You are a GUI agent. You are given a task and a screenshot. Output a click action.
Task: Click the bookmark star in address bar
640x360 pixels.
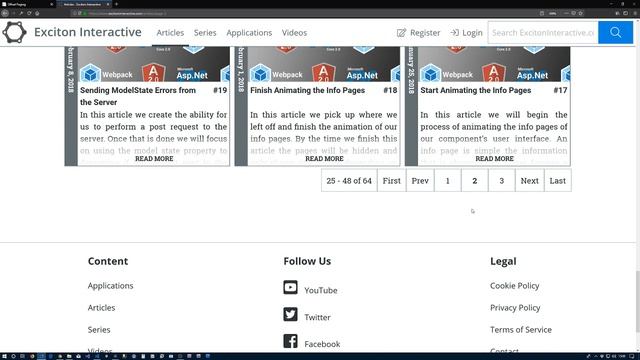click(x=580, y=13)
